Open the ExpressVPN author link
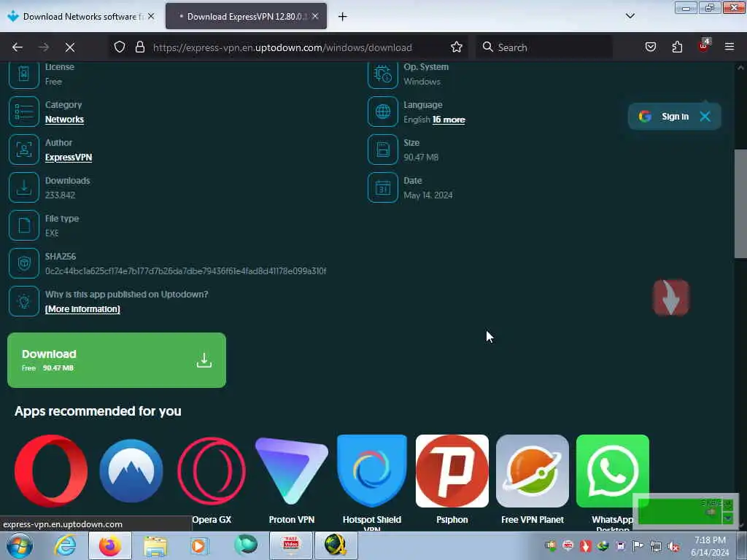Screen dimensions: 747x560 (x=68, y=157)
